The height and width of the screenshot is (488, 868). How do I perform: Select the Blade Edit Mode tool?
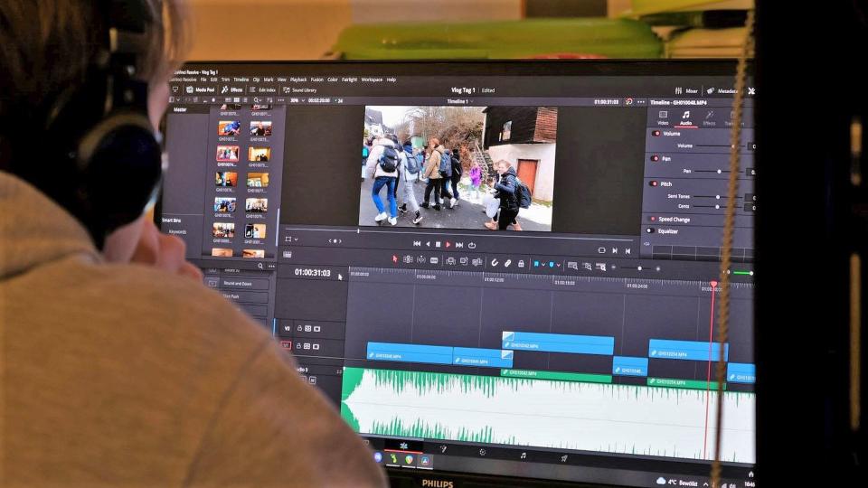coord(434,260)
